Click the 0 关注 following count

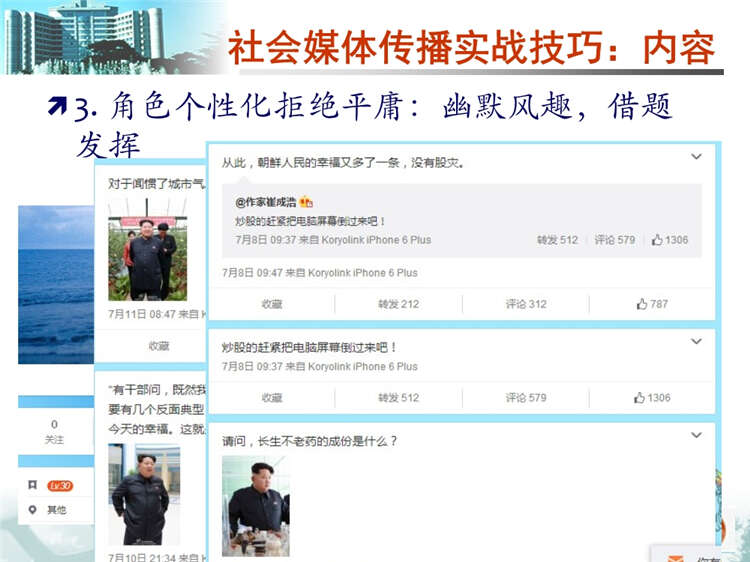(54, 431)
